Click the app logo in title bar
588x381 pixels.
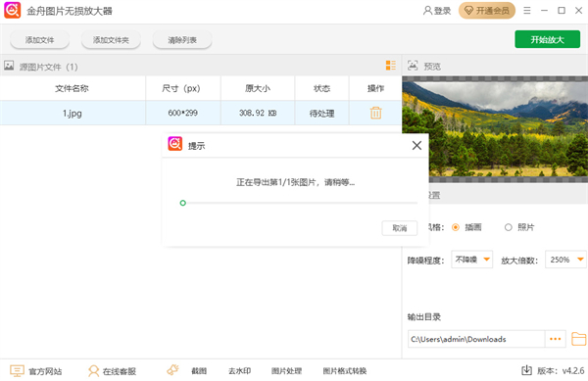point(12,10)
